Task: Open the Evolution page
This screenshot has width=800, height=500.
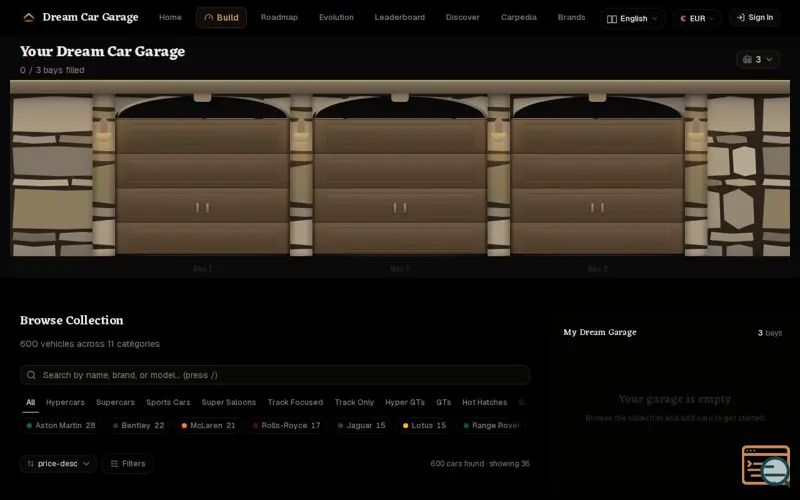Action: pyautogui.click(x=336, y=17)
